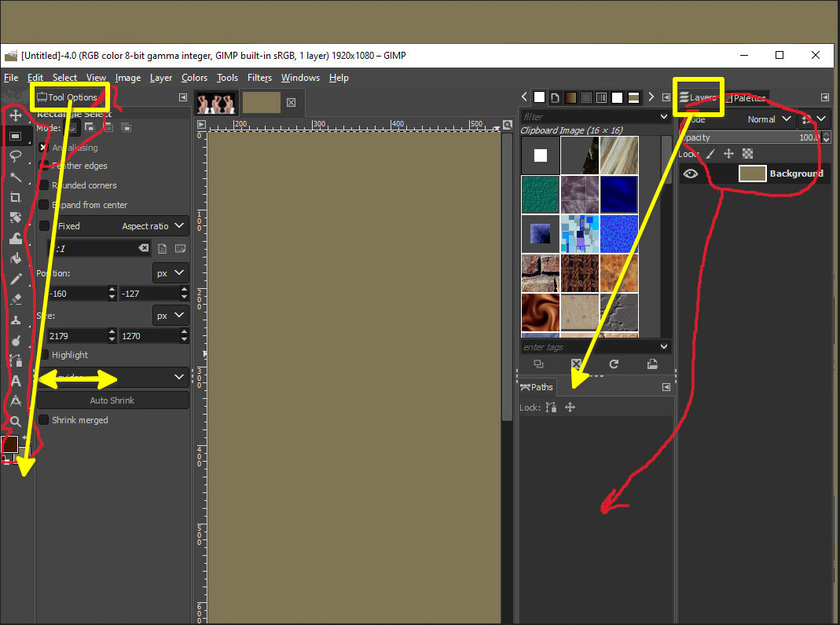Toggle lock alpha channel in Layers
The image size is (840, 625).
pyautogui.click(x=747, y=154)
